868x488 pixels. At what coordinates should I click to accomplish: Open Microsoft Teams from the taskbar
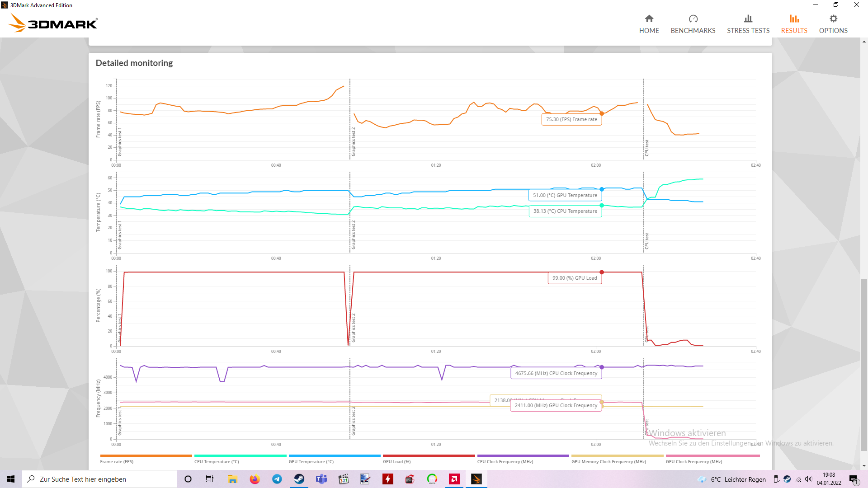pyautogui.click(x=321, y=479)
